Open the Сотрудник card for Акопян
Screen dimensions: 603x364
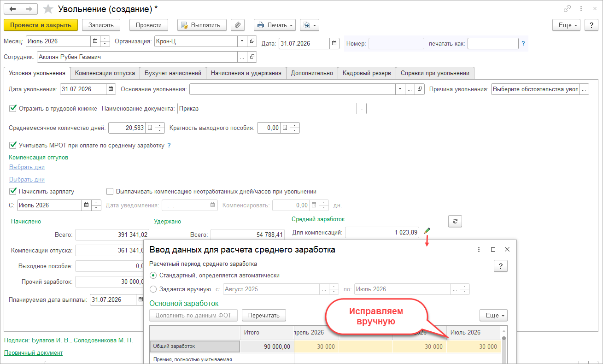(x=252, y=57)
